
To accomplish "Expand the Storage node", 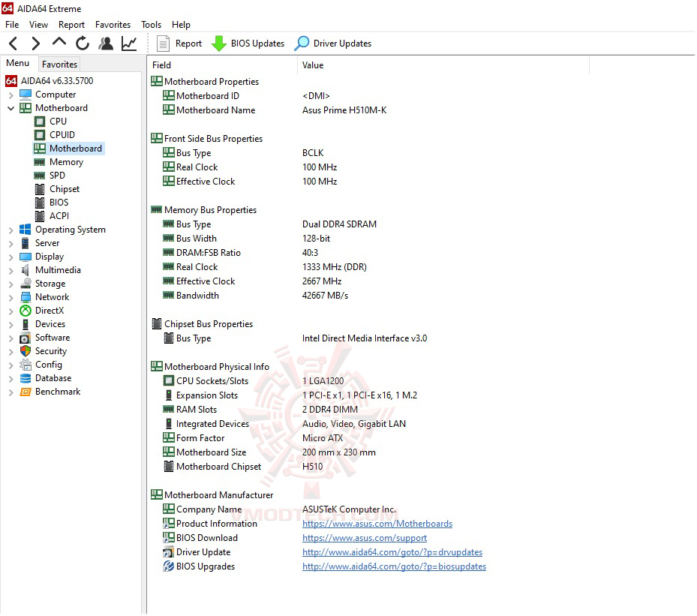I will click(x=11, y=284).
